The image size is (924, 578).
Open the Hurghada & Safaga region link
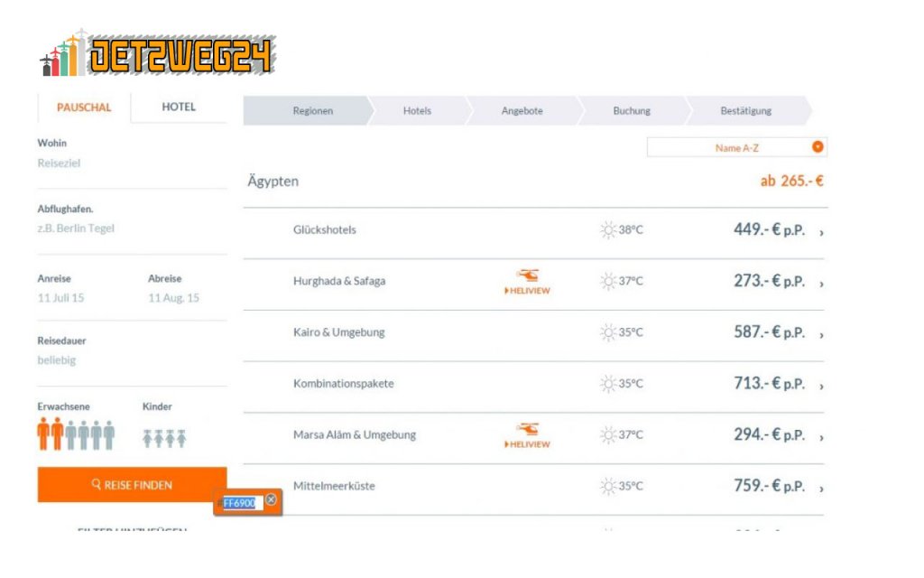339,281
